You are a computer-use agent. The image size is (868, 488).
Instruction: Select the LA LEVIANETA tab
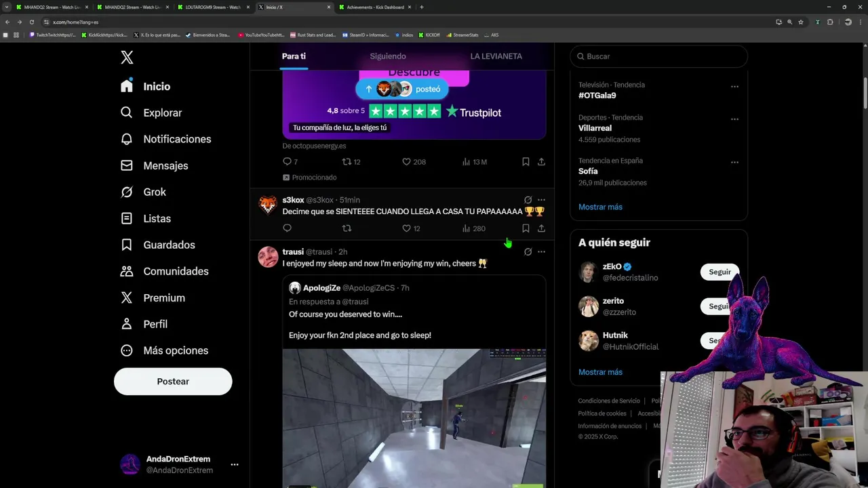[496, 56]
